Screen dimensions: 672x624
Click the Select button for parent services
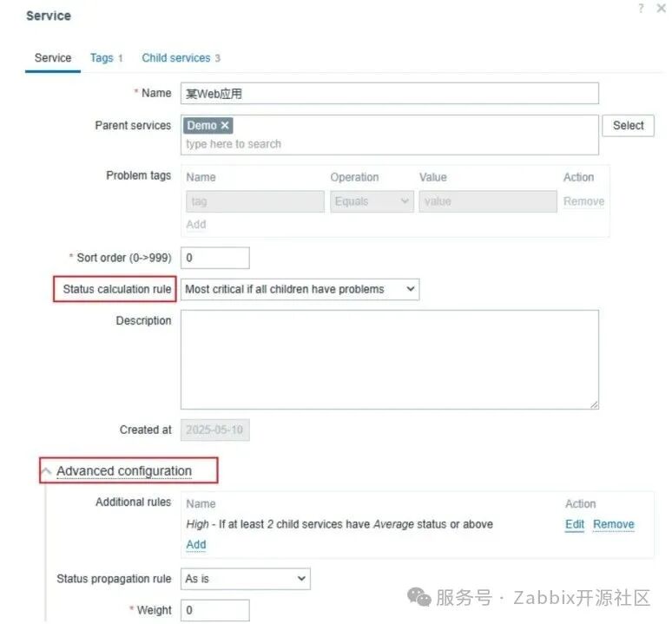point(628,126)
